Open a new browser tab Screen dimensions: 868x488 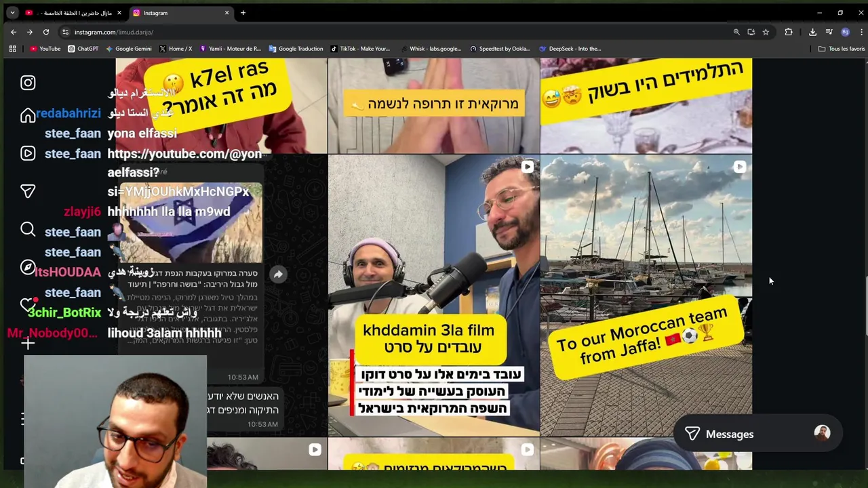tap(243, 13)
